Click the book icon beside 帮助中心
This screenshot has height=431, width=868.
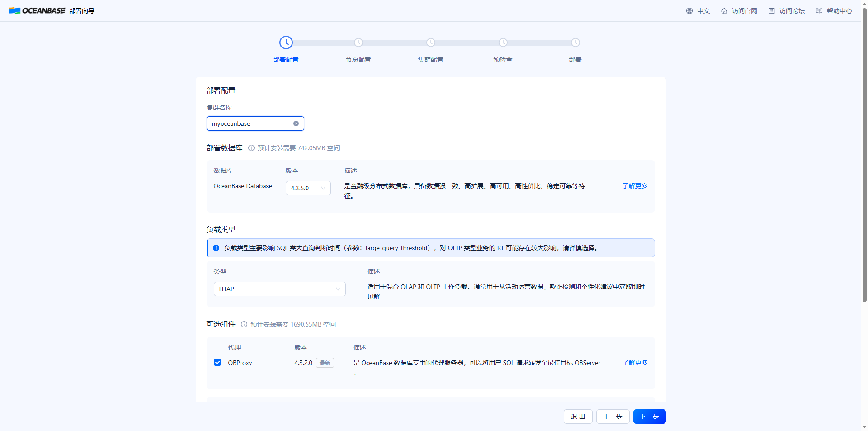(819, 11)
